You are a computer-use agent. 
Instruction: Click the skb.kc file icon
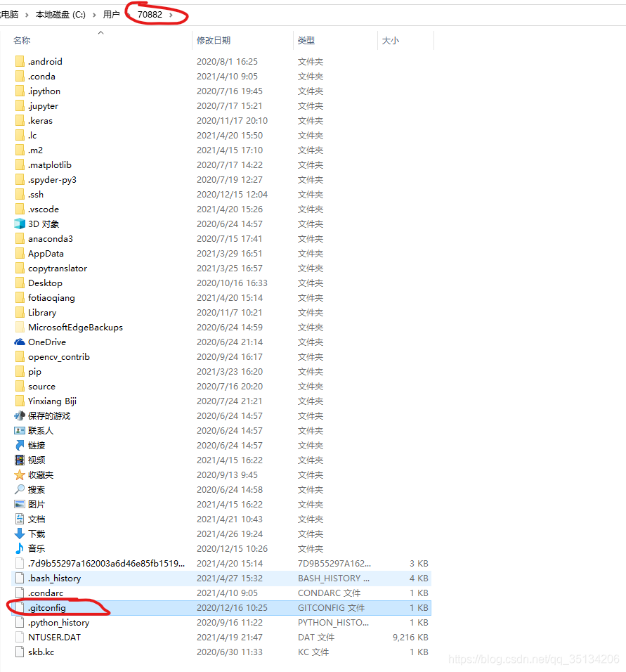20,652
